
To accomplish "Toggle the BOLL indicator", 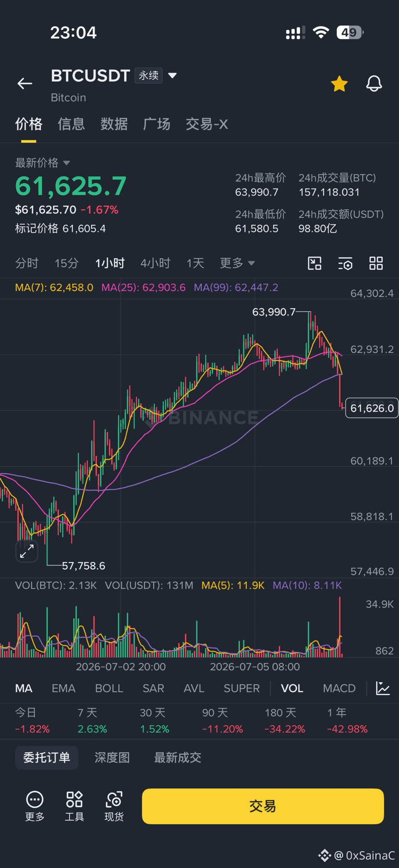I will coord(109,688).
